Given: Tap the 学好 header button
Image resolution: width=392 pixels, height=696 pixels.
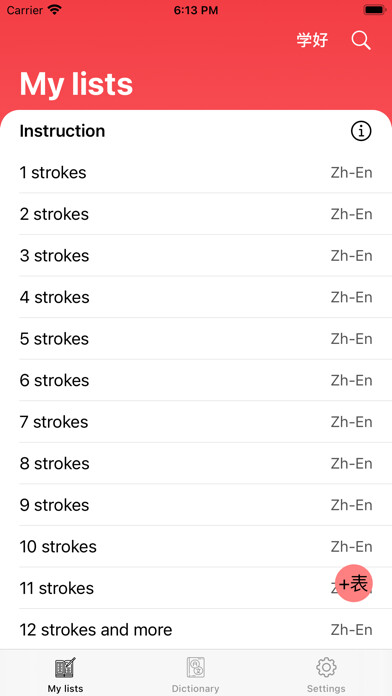Looking at the screenshot, I should point(312,40).
